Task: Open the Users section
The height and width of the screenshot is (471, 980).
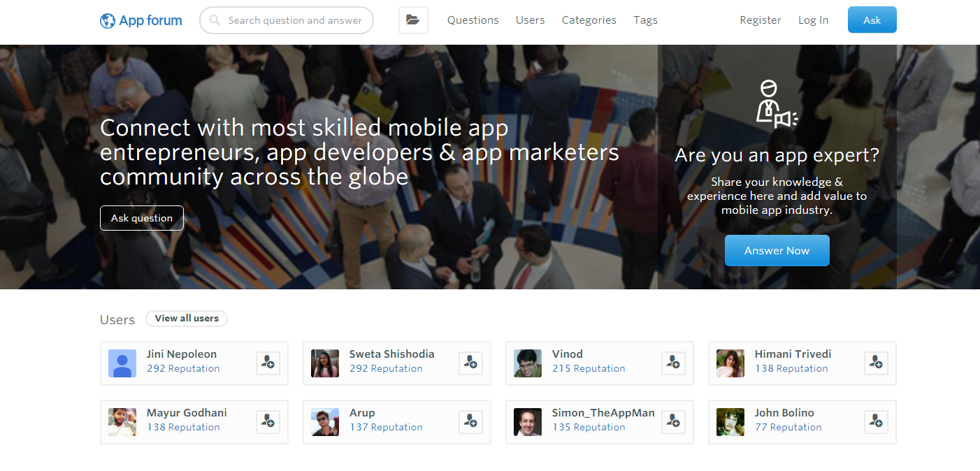Action: pos(530,20)
